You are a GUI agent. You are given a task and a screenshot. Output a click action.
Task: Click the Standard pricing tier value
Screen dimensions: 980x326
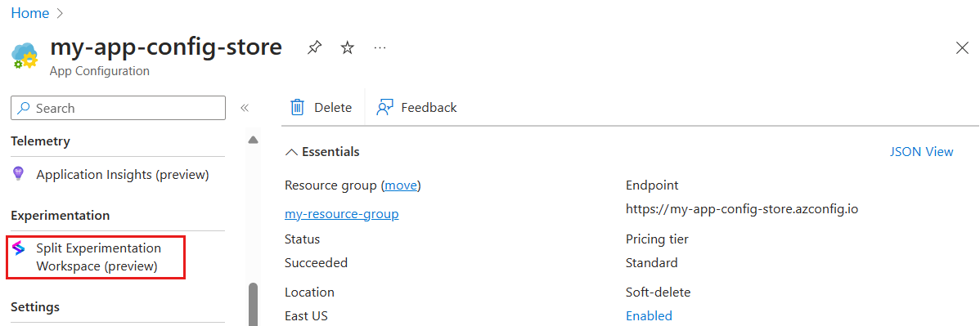coord(651,263)
